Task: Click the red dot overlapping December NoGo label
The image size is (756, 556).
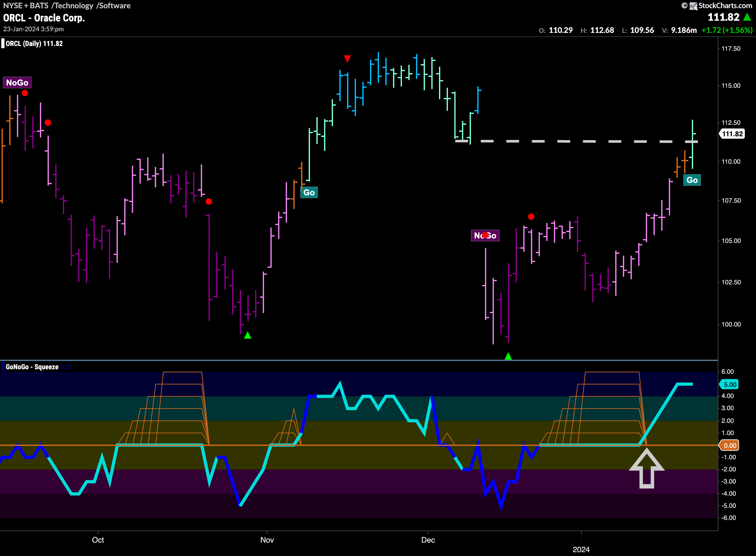Action: point(485,235)
